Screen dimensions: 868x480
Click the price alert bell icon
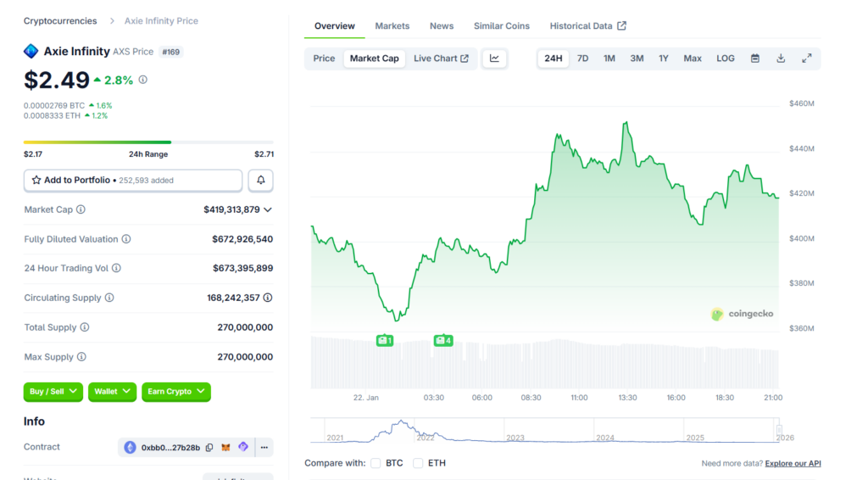click(260, 181)
